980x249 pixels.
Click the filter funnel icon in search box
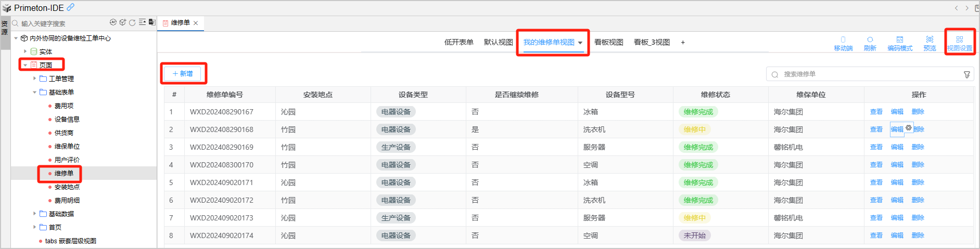[966, 74]
